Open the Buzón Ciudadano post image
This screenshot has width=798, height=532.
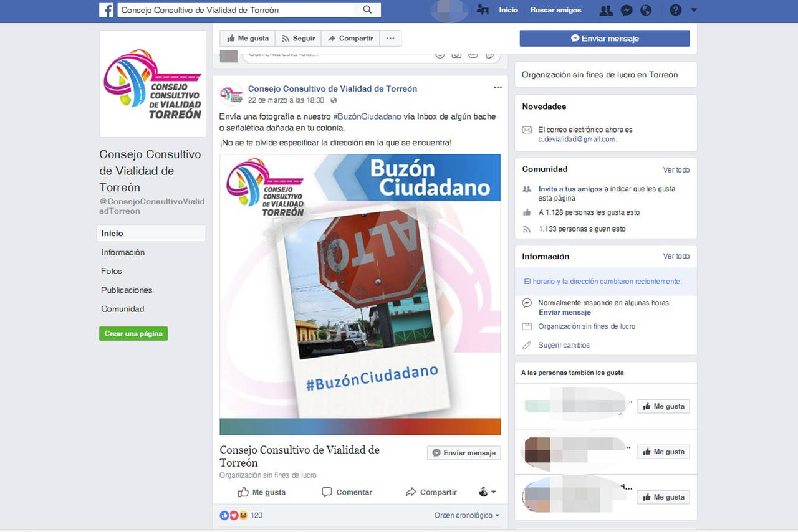click(360, 294)
